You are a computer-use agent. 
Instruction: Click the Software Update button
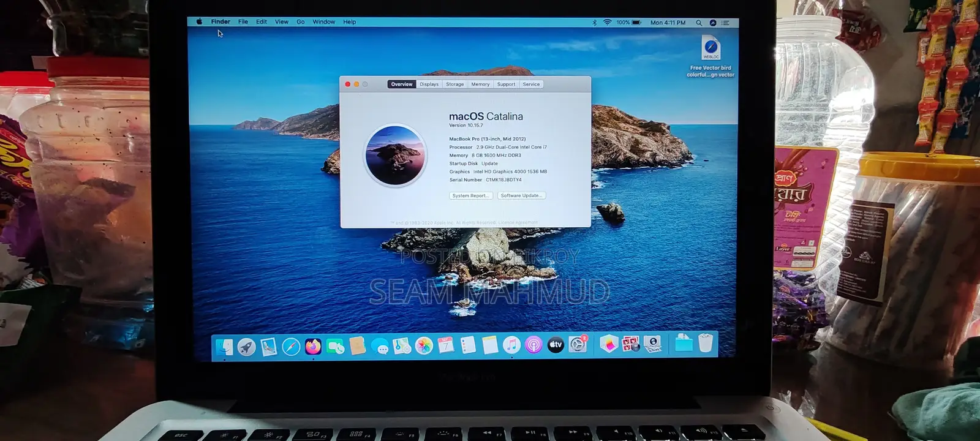coord(521,195)
